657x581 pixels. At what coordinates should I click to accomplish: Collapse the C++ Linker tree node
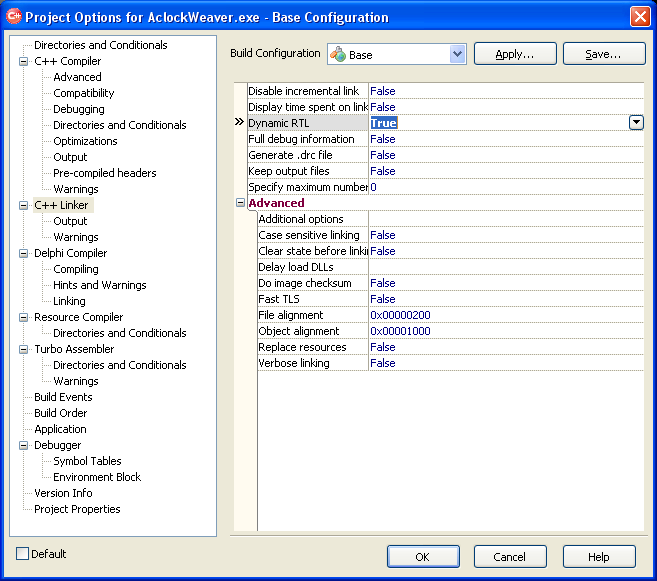[x=23, y=205]
